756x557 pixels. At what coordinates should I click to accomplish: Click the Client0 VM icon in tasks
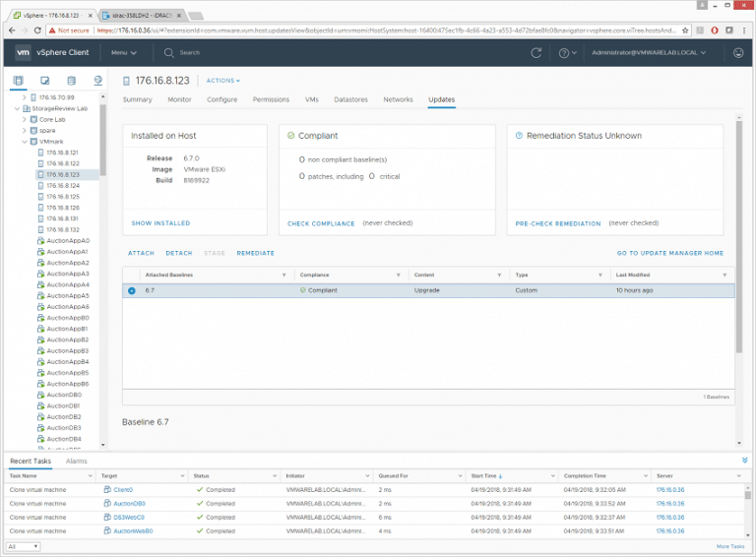point(107,489)
